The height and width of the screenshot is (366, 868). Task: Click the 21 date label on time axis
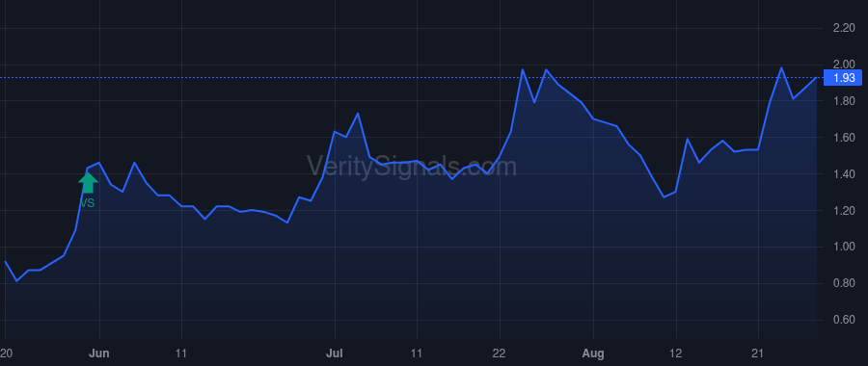pyautogui.click(x=758, y=353)
